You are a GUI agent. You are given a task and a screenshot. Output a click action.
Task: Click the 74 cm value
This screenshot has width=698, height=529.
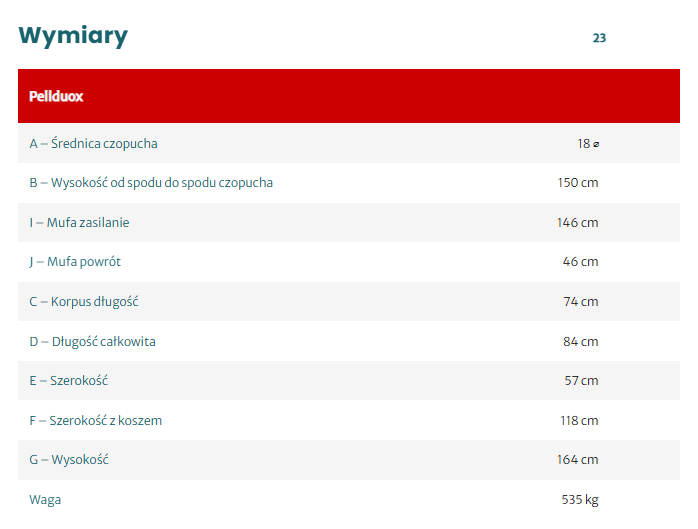pos(580,301)
